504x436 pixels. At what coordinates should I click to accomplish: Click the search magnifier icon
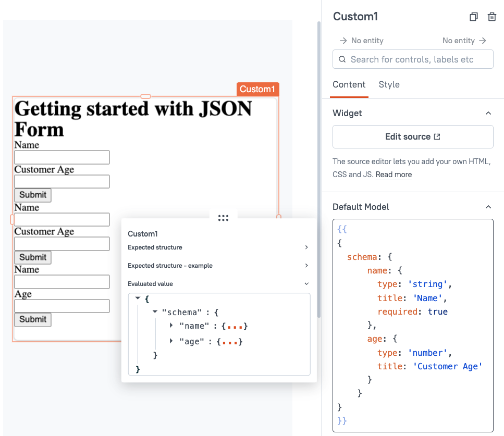pos(342,59)
